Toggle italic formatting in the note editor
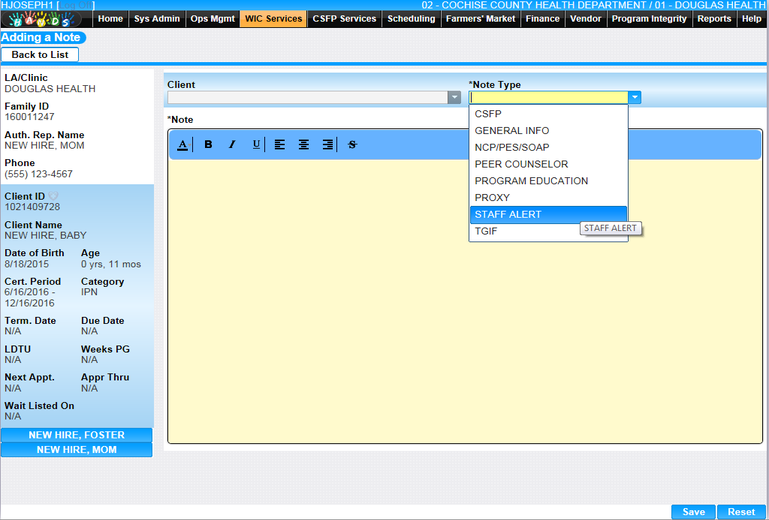The image size is (769, 520). pyautogui.click(x=232, y=145)
